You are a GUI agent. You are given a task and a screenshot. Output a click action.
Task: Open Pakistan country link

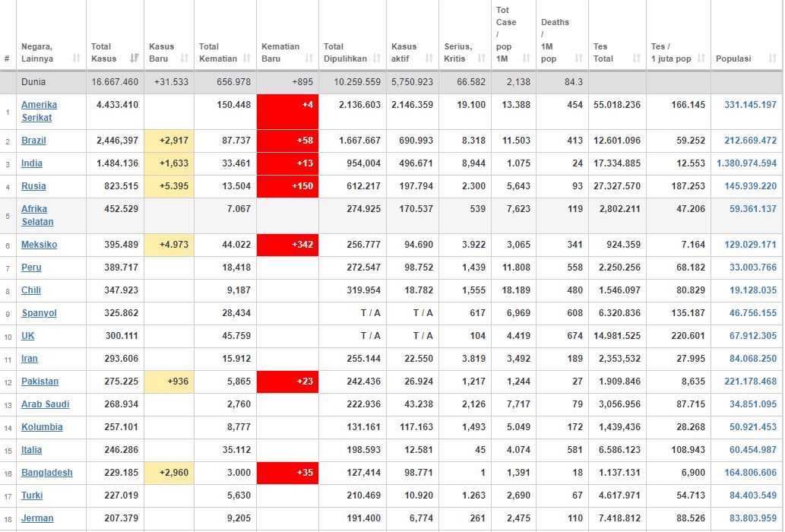[x=40, y=382]
